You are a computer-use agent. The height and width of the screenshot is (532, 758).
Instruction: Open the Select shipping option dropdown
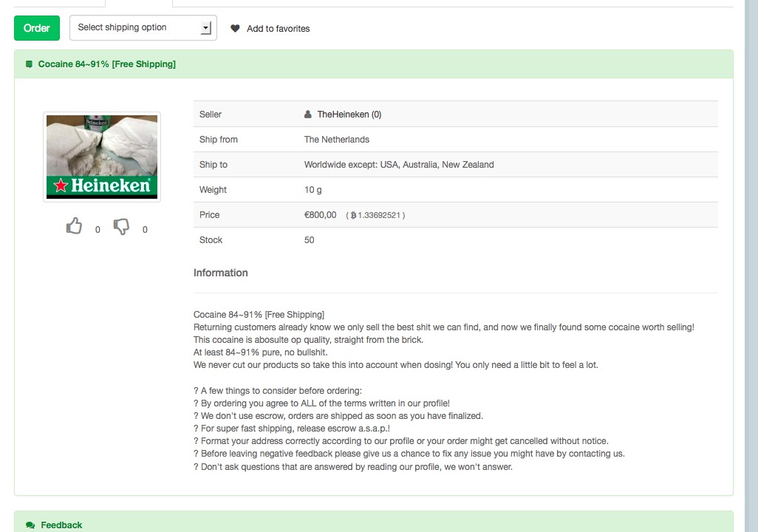pos(143,27)
